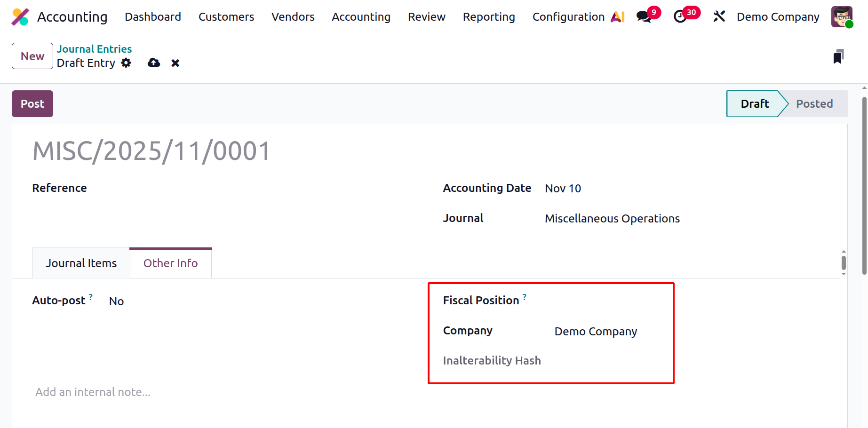Screen dimensions: 868x428
Task: Discard changes with the X icon
Action: pyautogui.click(x=175, y=63)
